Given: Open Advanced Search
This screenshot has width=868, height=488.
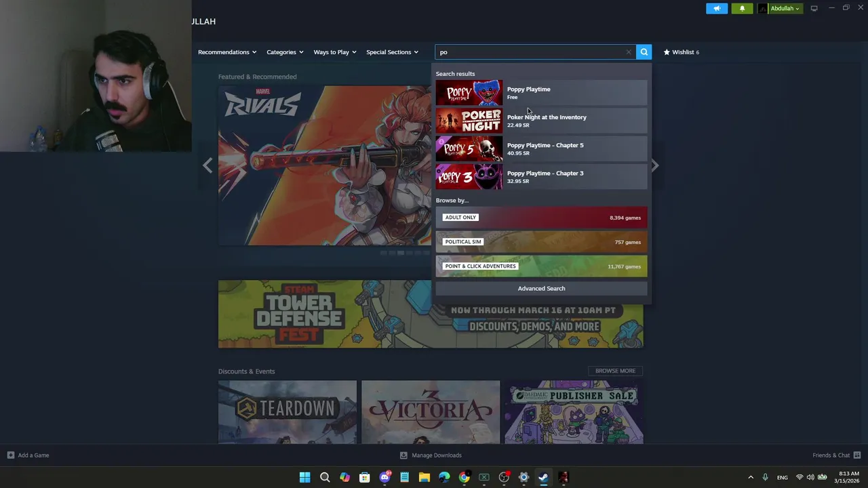Looking at the screenshot, I should click(541, 288).
